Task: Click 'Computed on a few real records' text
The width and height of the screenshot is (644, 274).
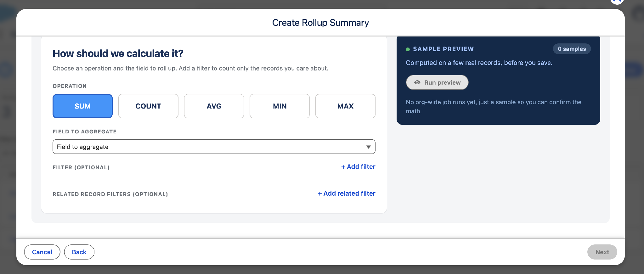Action: [479, 63]
